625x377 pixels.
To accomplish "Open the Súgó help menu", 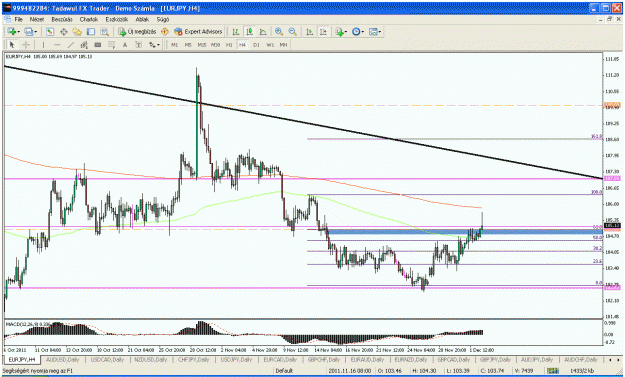I will pos(163,19).
